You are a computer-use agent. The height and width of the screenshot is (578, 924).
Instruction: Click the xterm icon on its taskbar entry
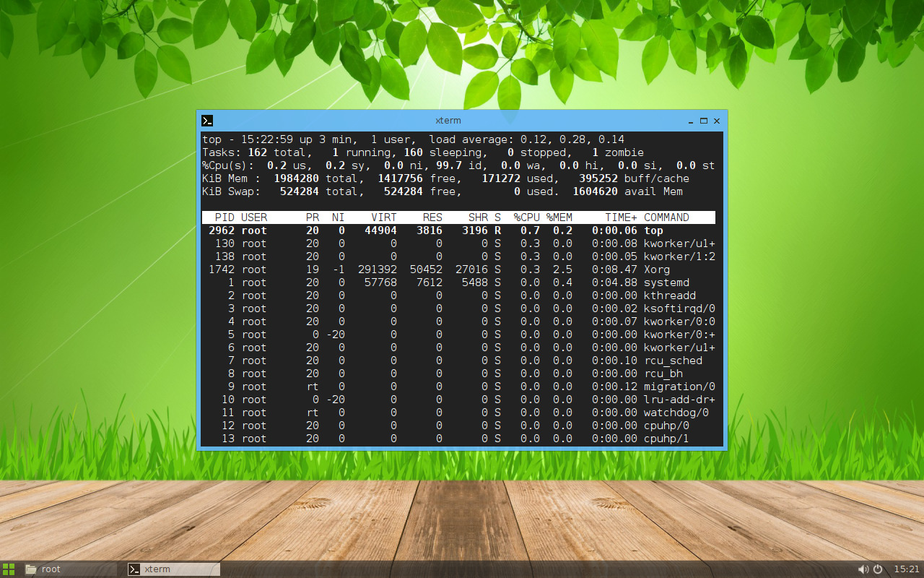(133, 569)
